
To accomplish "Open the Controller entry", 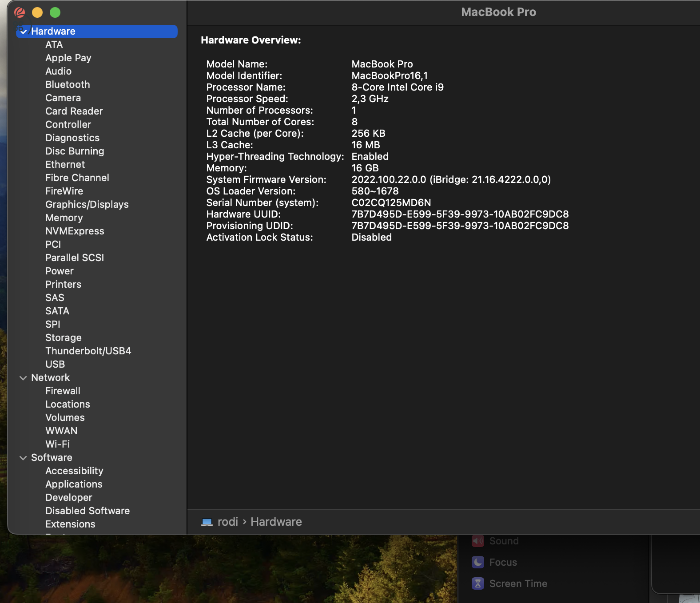I will (x=68, y=124).
